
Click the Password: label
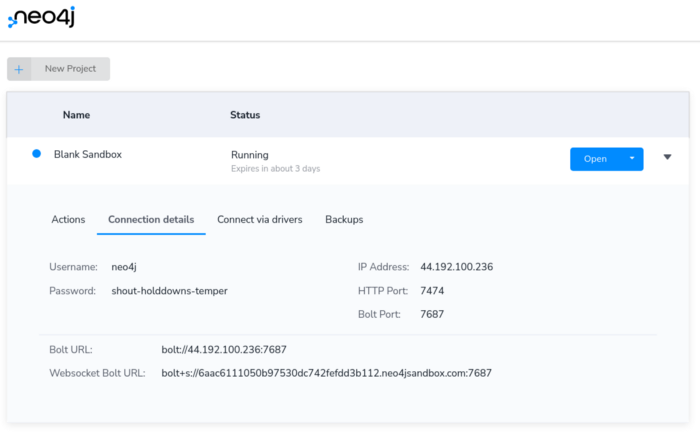tap(72, 291)
